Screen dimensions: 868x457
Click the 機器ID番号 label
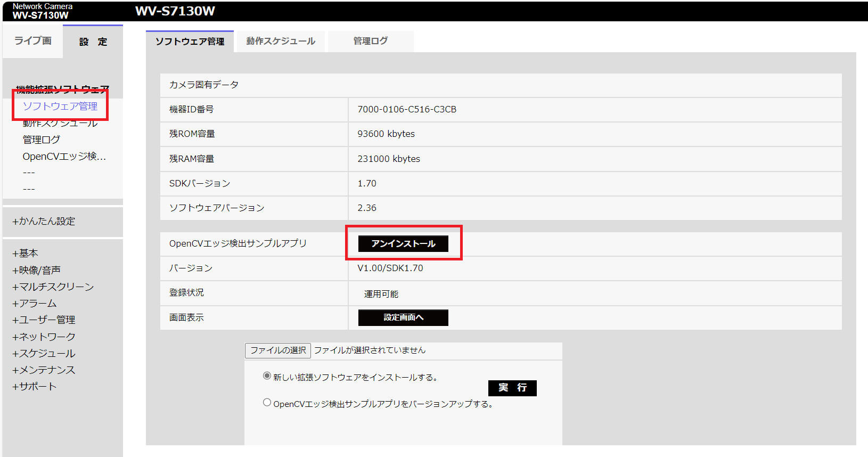tap(192, 109)
